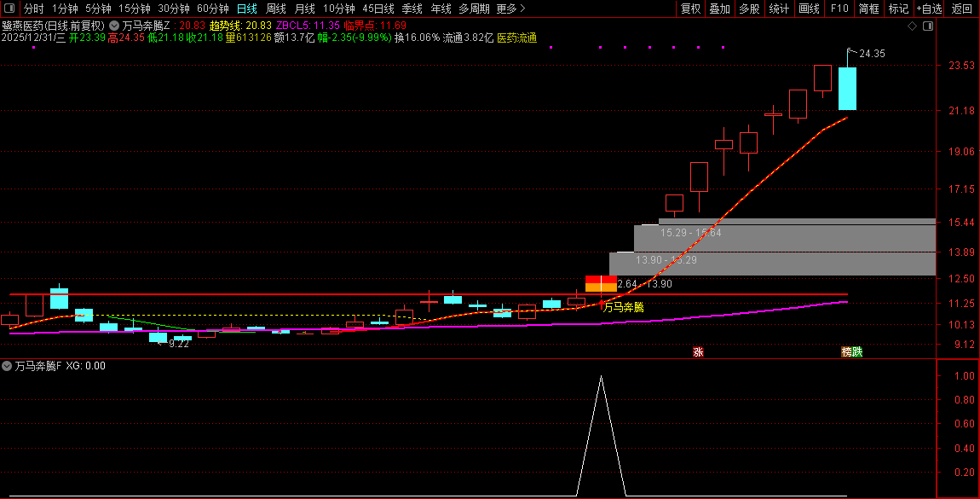This screenshot has height=499, width=980.
Task: Select the 5分钟 period tab
Action: [98, 9]
